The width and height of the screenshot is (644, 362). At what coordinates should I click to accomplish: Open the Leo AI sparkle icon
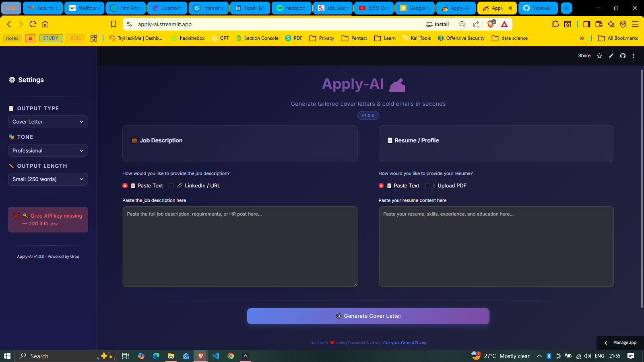click(611, 24)
